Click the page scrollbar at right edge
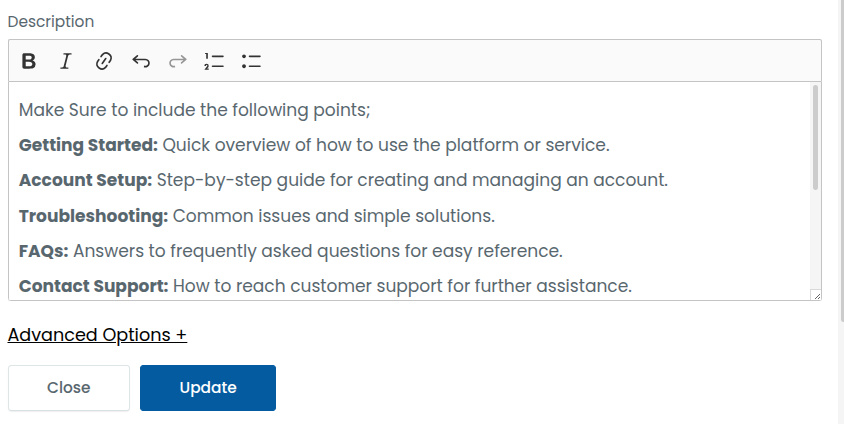 coord(841,161)
